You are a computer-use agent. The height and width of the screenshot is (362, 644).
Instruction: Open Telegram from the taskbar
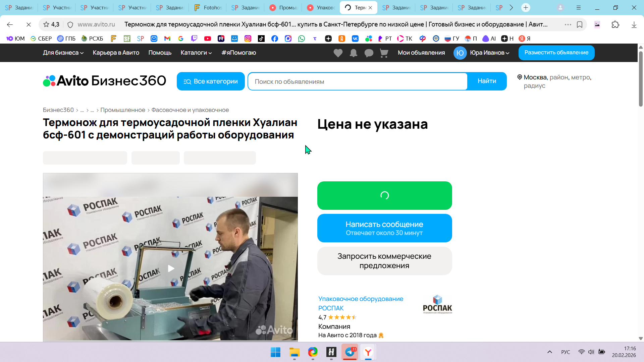click(350, 352)
